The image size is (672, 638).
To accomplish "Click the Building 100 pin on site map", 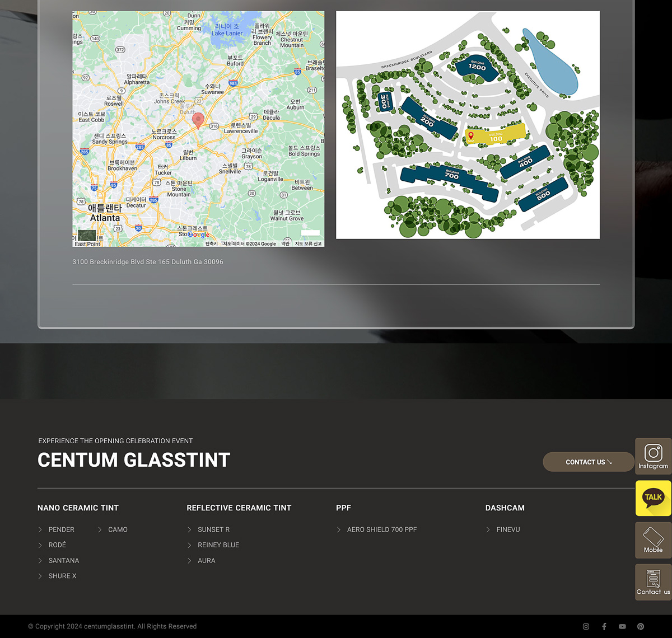I will [471, 136].
